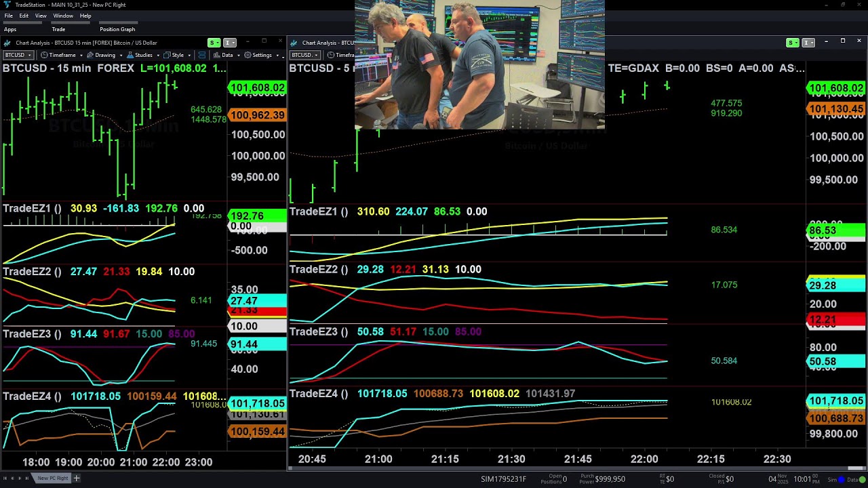
Task: Click green 192.76 value tag in TradeEZ1 panel
Action: tap(258, 216)
